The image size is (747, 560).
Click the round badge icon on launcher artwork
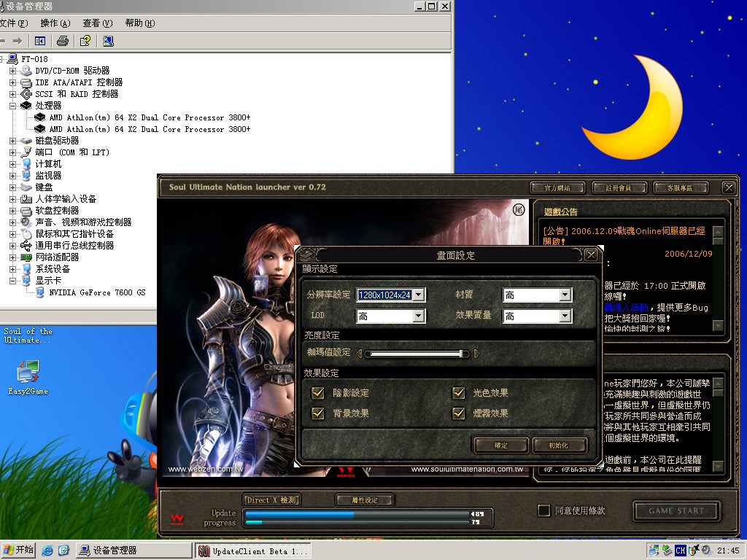(x=519, y=209)
